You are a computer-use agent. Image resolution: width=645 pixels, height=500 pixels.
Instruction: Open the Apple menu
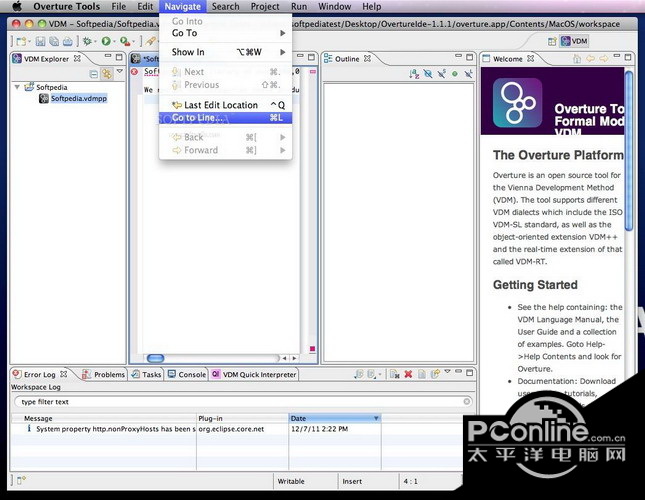tap(16, 7)
